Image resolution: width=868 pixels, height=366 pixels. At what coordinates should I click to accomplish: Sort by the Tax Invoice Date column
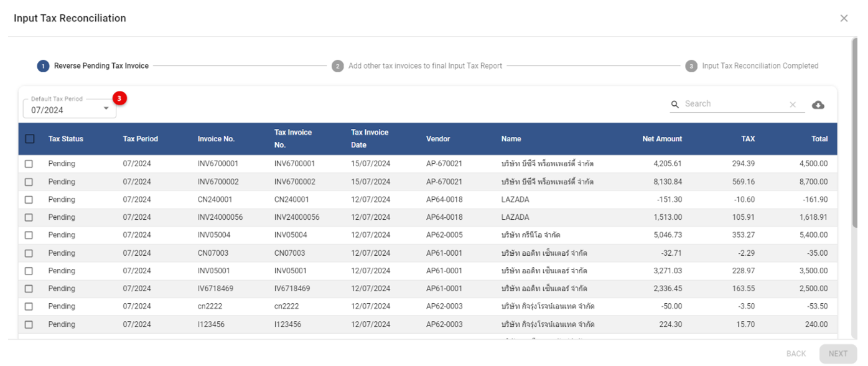(x=370, y=139)
